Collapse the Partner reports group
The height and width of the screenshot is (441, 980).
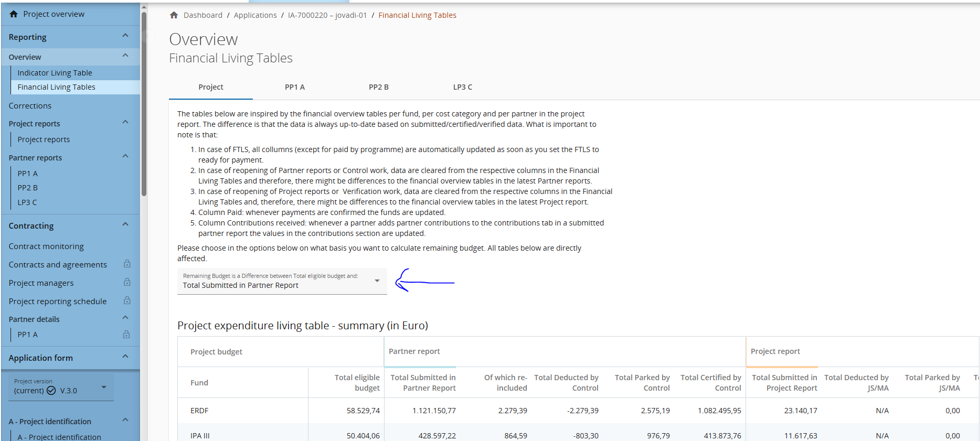(x=125, y=157)
